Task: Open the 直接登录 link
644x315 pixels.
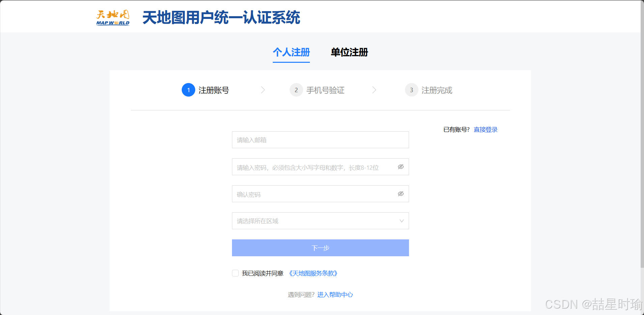Action: click(x=486, y=130)
